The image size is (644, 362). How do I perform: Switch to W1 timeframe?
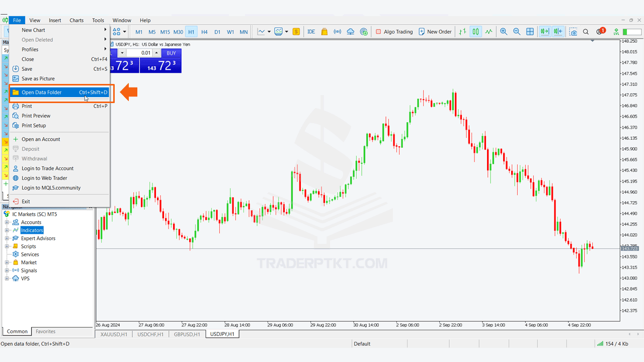click(230, 32)
